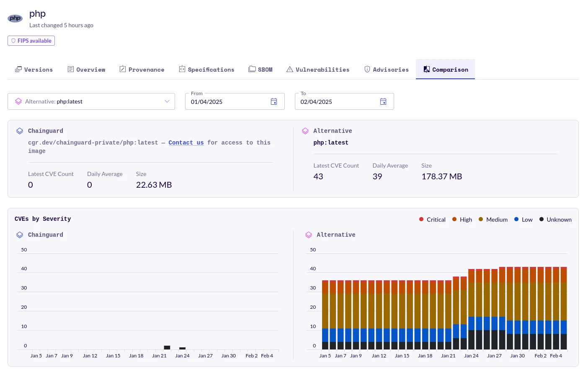588x375 pixels.
Task: Expand the Alternative selector chevron
Action: 167,101
